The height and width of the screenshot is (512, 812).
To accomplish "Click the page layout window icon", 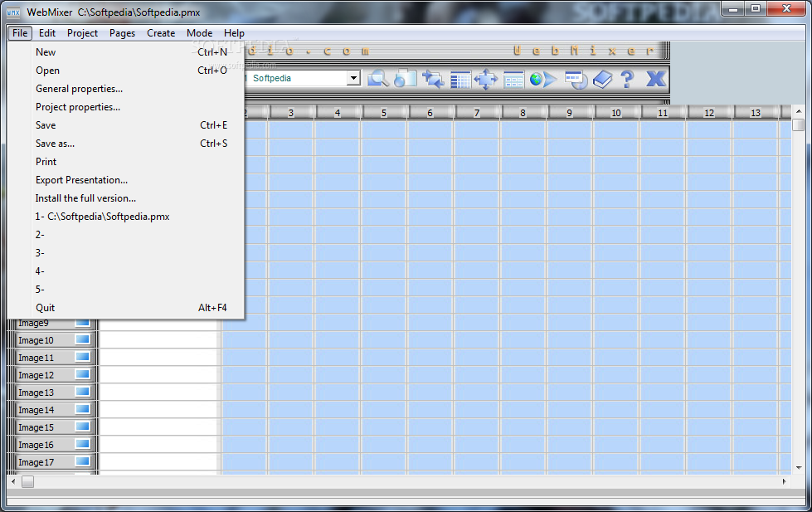I will click(513, 80).
